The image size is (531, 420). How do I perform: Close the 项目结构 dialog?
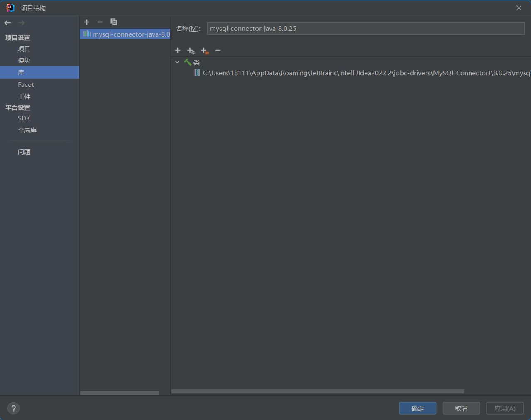tap(519, 8)
